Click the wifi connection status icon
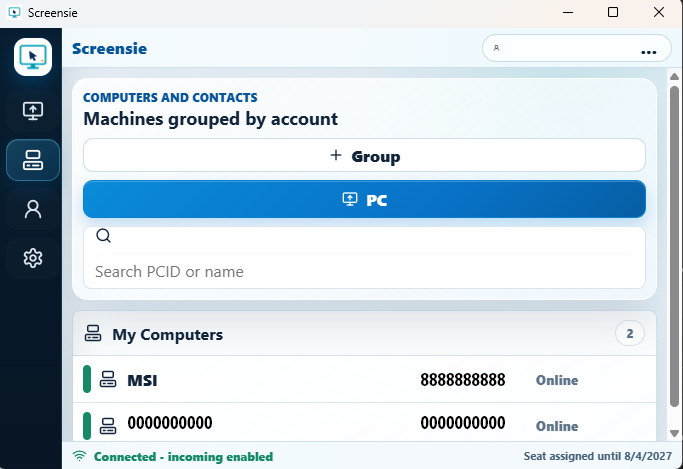The image size is (683, 469). coord(79,456)
